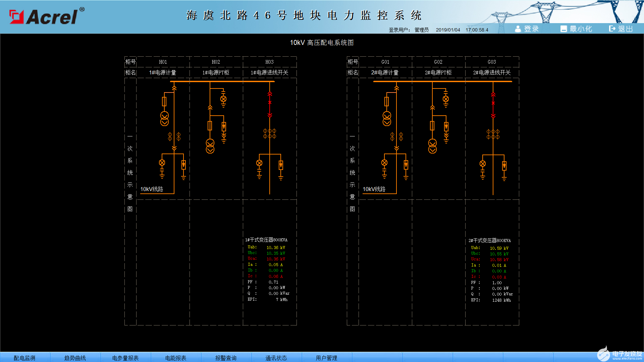
Task: Click the H03 current transformer cluster symbol
Action: tap(270, 133)
